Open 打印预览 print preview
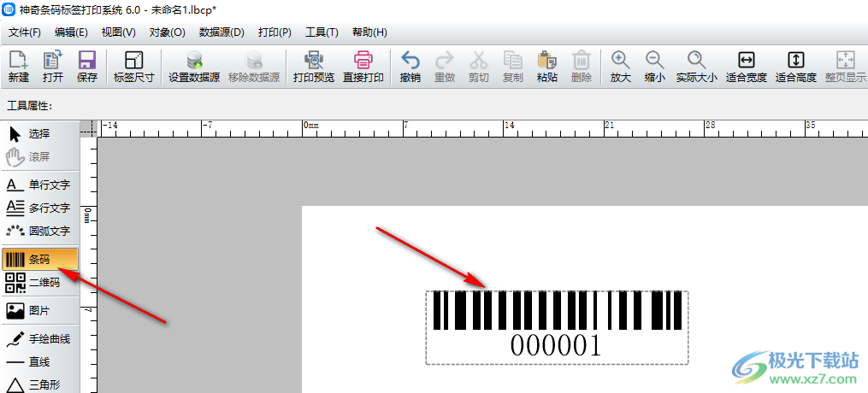 click(x=314, y=67)
